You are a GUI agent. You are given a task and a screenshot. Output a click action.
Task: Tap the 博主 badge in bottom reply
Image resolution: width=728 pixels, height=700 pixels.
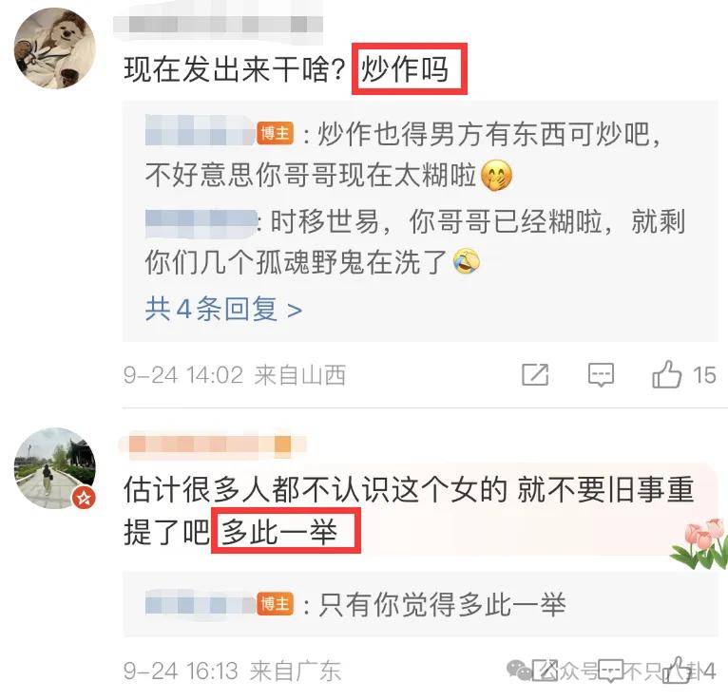pos(276,604)
